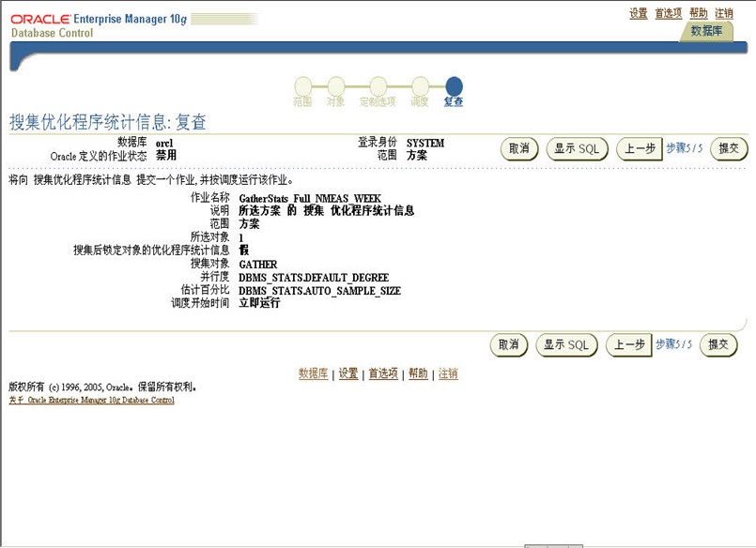This screenshot has width=756, height=548.
Task: Open 首选项 link in the top header
Action: point(668,13)
